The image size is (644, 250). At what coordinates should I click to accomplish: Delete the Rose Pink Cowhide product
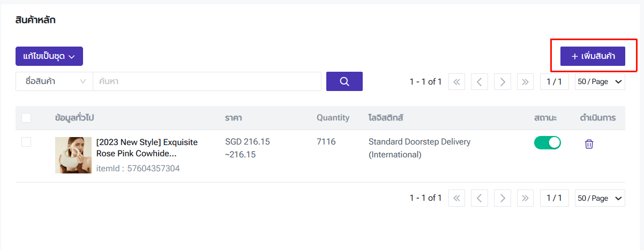pos(589,143)
